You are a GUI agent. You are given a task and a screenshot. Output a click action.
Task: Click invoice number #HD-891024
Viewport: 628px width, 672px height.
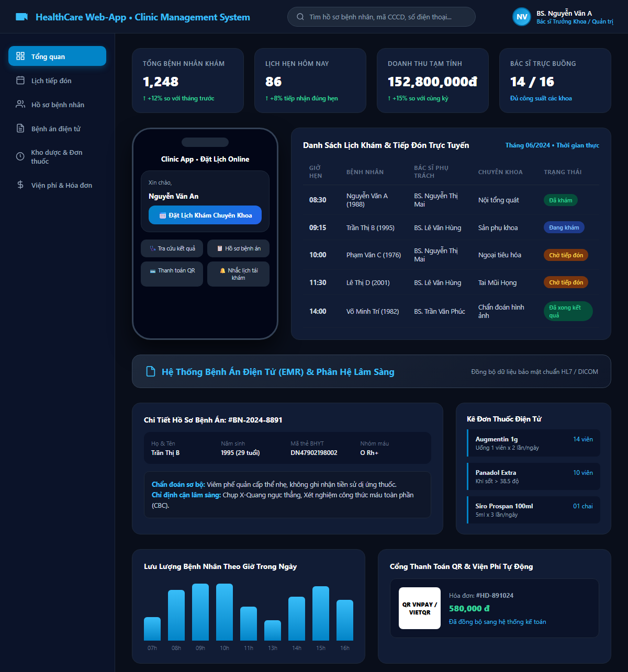[495, 596]
